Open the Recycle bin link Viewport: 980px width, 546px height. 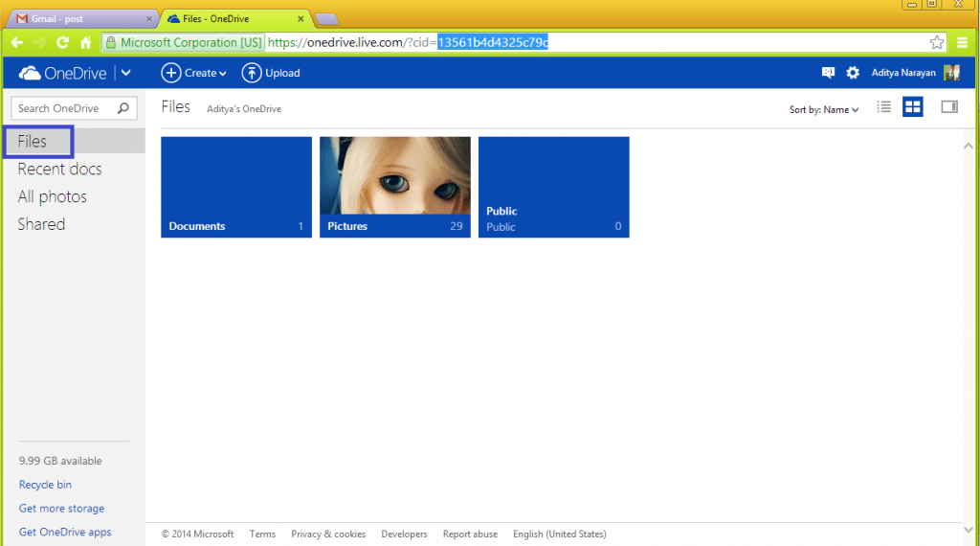(x=45, y=485)
